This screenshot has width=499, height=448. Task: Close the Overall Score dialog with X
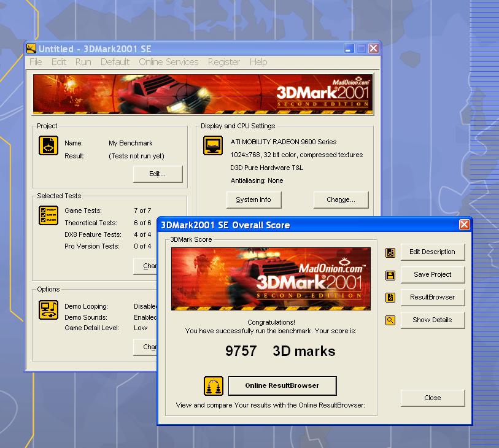[x=464, y=225]
